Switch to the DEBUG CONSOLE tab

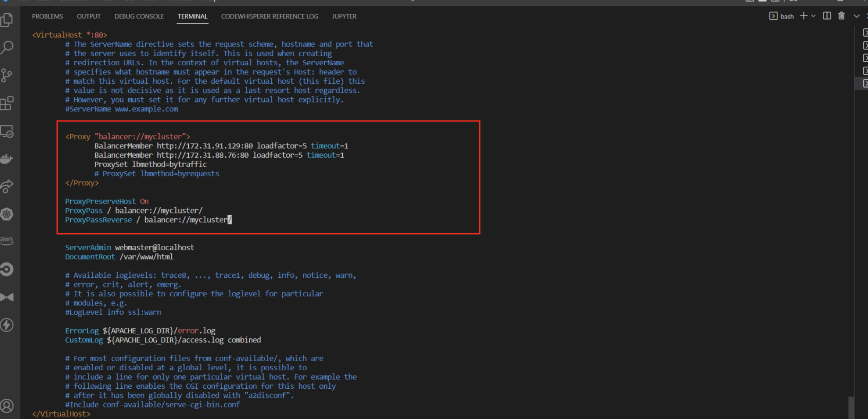pos(139,16)
